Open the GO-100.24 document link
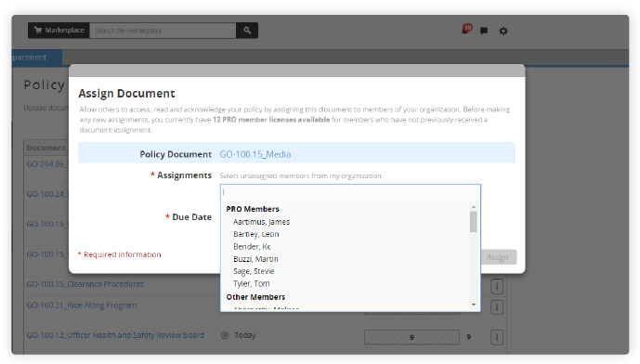 (x=47, y=194)
